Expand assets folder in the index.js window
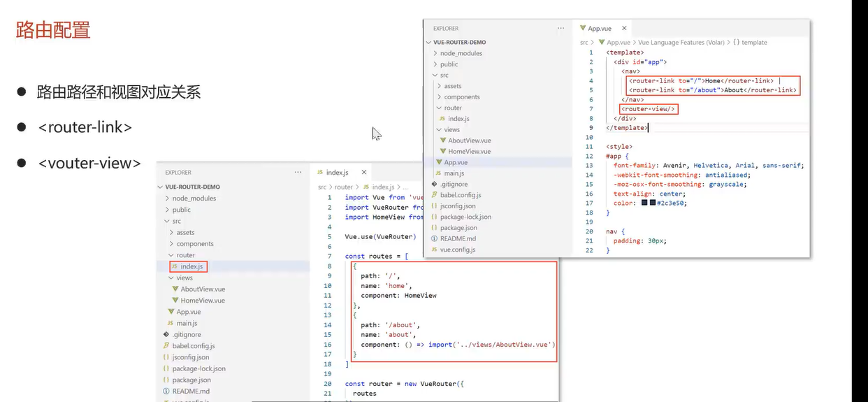The height and width of the screenshot is (402, 868). (x=185, y=232)
